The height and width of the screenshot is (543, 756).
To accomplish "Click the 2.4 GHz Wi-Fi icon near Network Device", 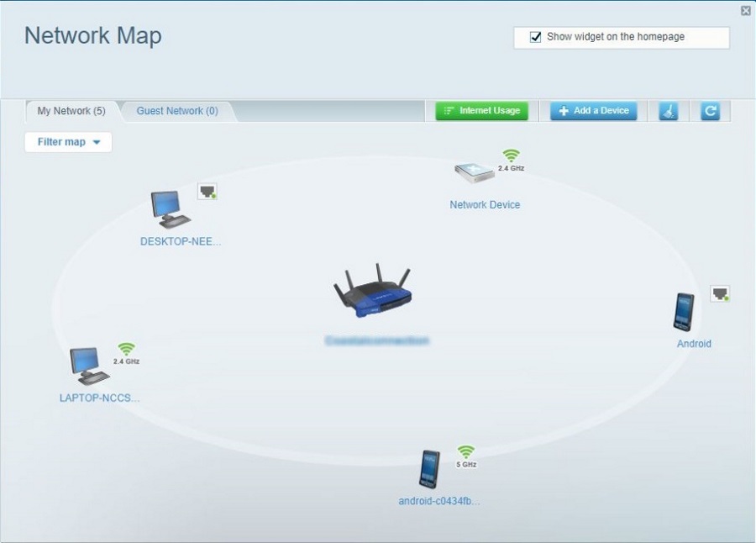I will (511, 161).
